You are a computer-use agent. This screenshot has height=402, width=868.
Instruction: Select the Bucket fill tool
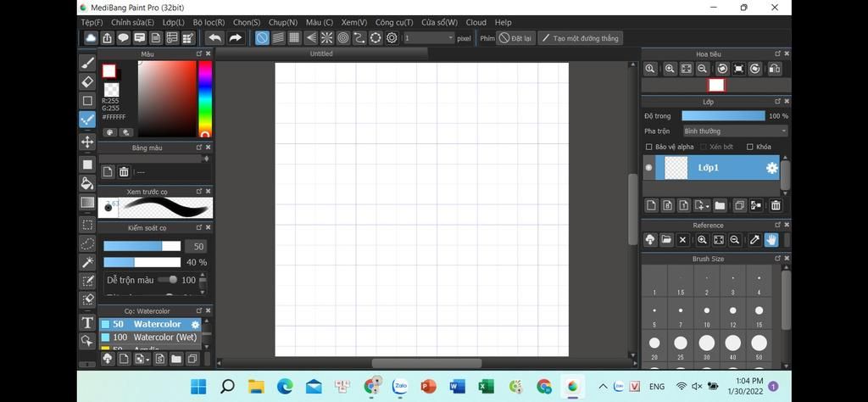point(87,182)
